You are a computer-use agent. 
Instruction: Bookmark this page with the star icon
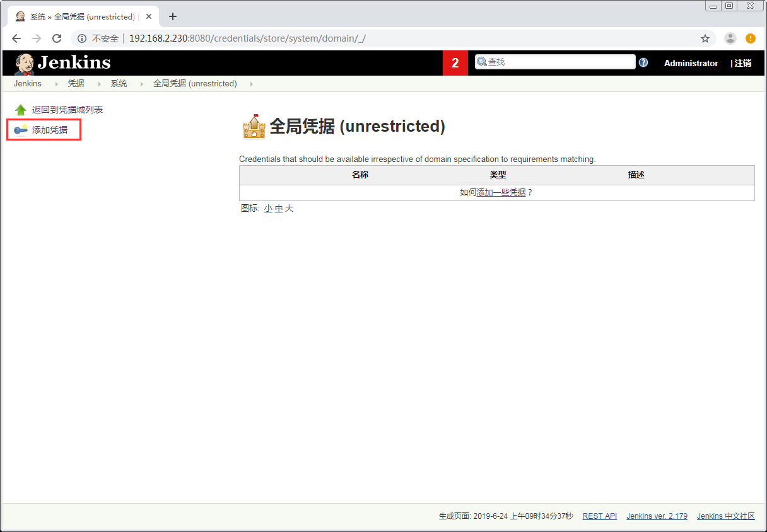(x=705, y=38)
